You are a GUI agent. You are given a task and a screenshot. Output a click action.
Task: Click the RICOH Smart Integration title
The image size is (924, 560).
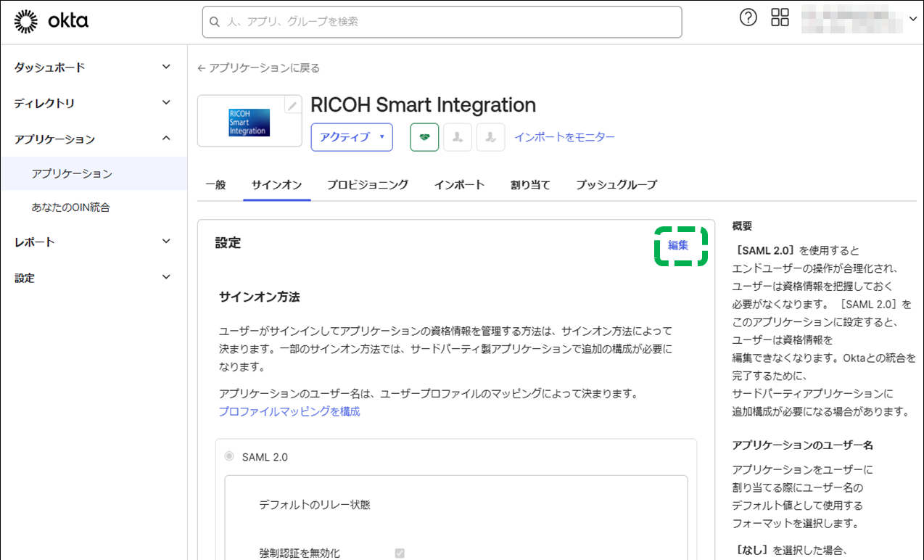(423, 105)
